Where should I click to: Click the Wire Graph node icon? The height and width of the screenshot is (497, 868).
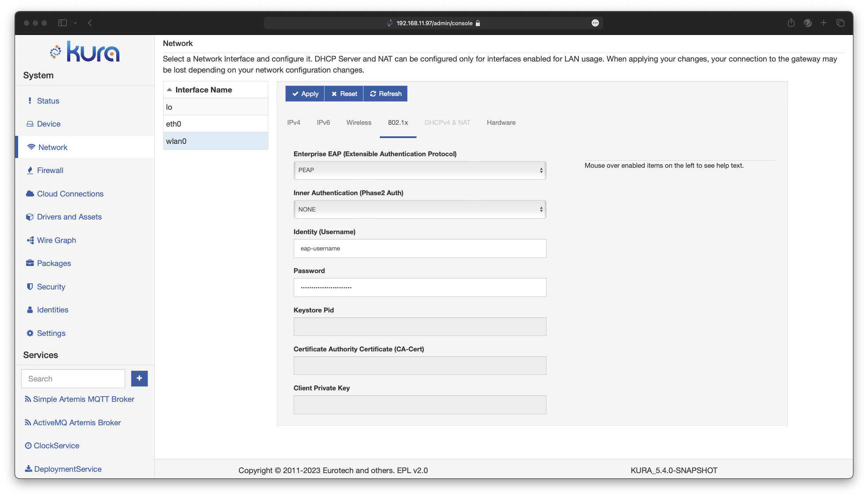30,240
